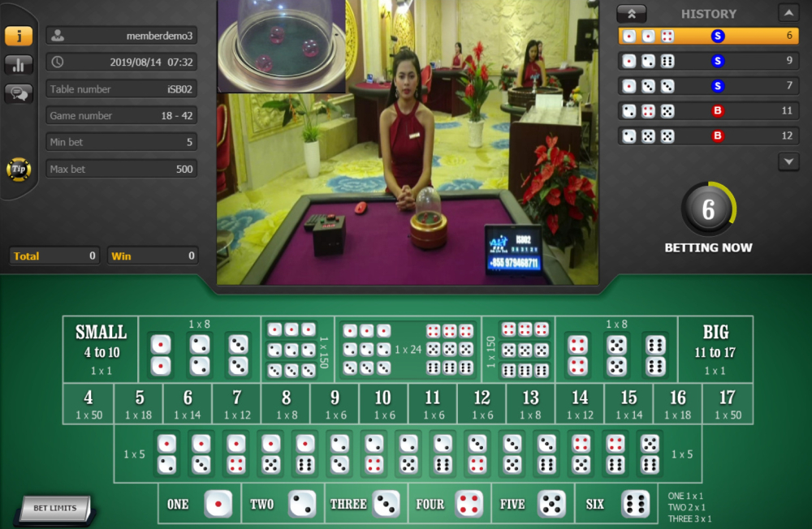Place bet on SMALL 4 to 10

pyautogui.click(x=101, y=350)
